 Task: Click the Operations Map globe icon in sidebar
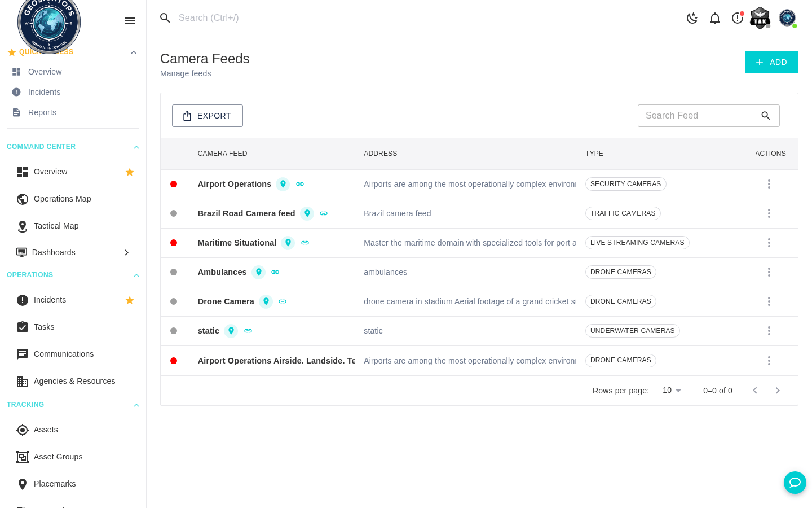point(23,199)
